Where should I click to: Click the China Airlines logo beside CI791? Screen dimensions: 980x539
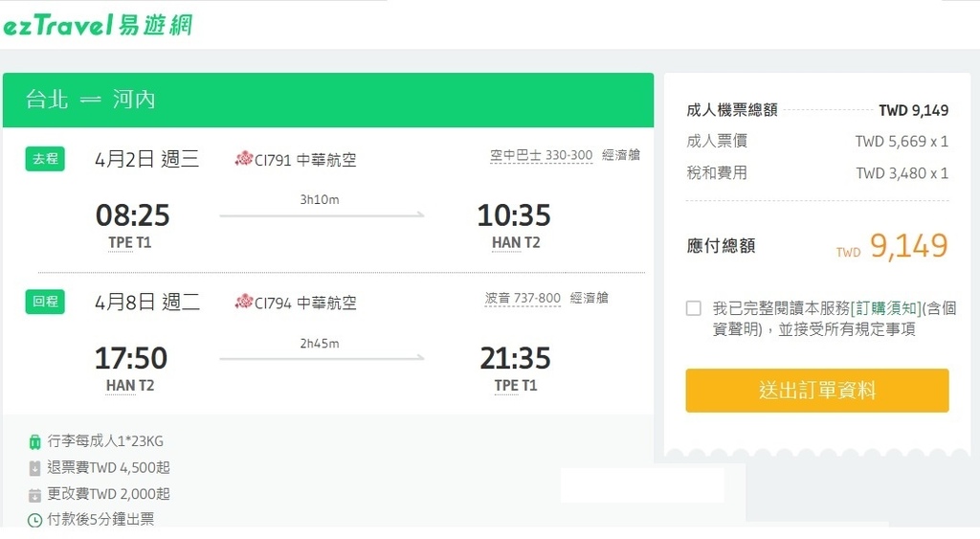pyautogui.click(x=244, y=158)
